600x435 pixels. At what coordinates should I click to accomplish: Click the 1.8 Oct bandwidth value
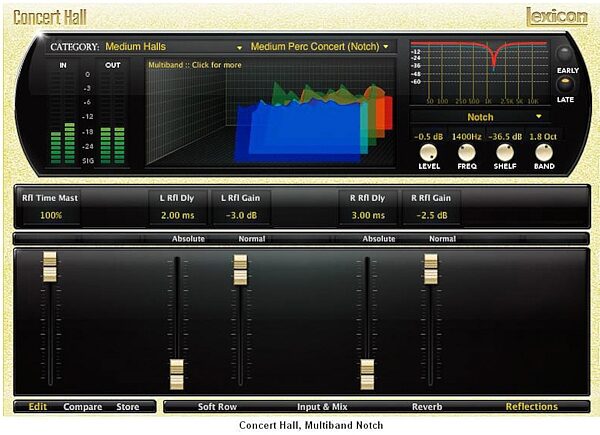(543, 137)
